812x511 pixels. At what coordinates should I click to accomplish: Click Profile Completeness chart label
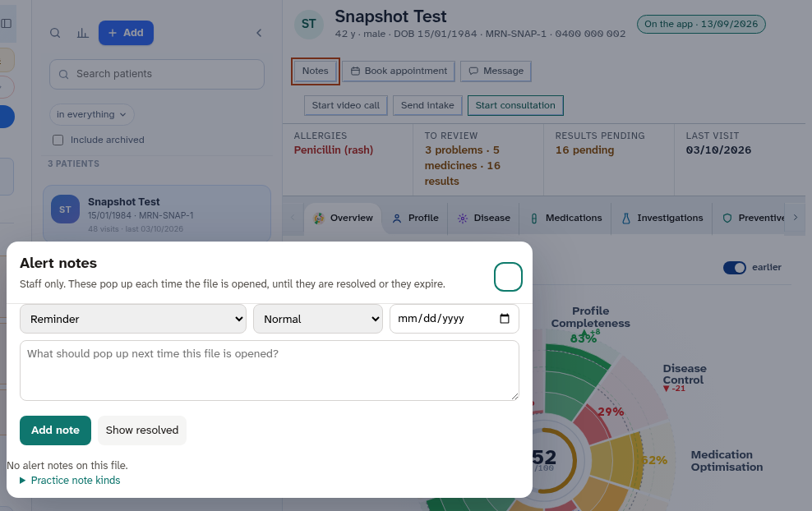tap(590, 317)
